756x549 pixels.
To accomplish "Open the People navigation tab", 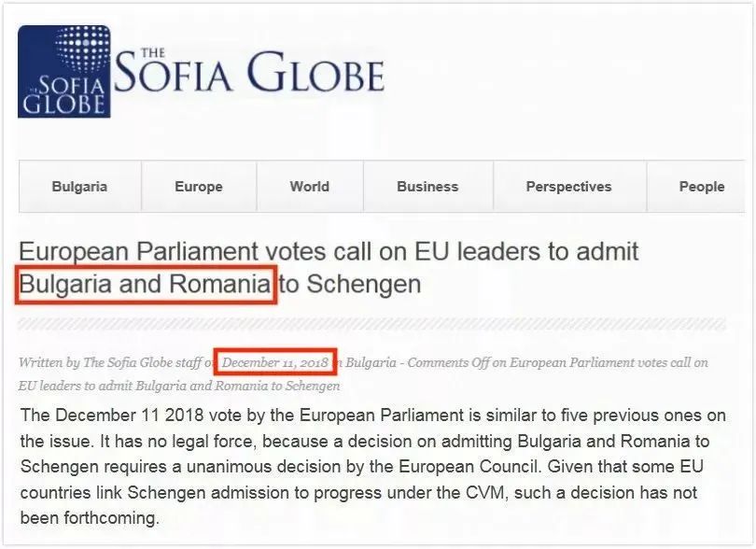I will (702, 187).
